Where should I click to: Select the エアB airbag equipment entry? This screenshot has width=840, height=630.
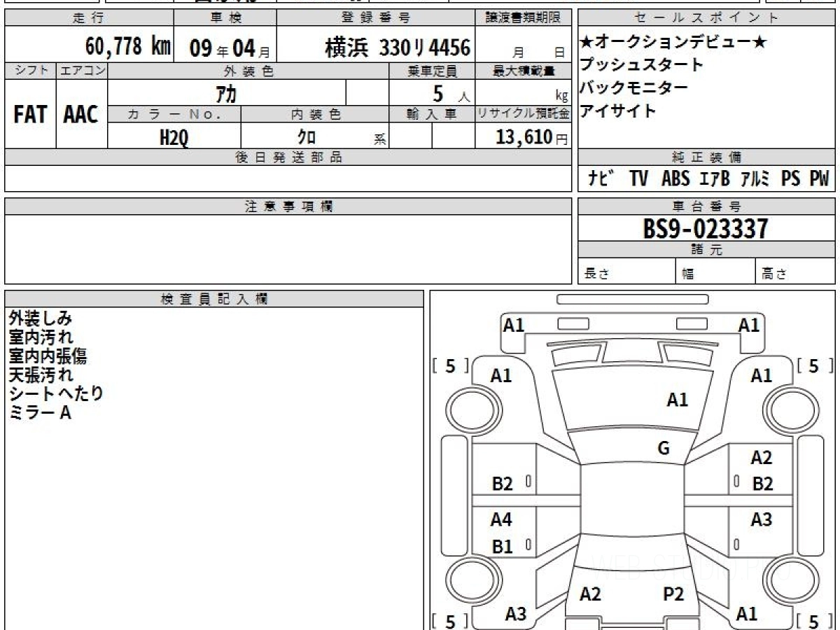tap(714, 178)
